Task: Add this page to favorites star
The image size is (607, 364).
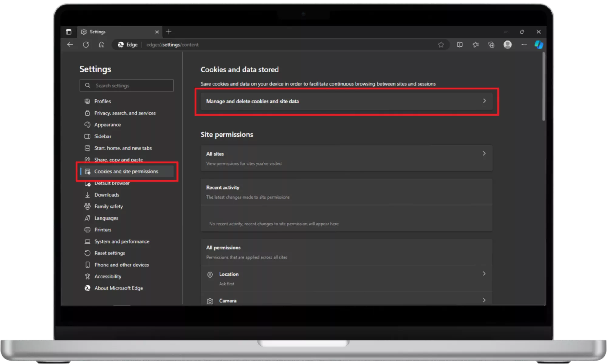Action: click(x=441, y=45)
